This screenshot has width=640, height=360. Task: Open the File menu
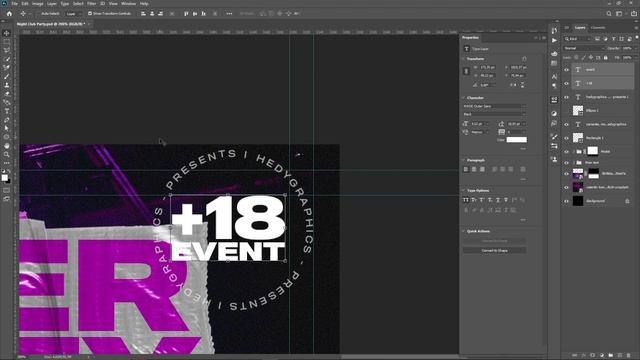click(15, 4)
